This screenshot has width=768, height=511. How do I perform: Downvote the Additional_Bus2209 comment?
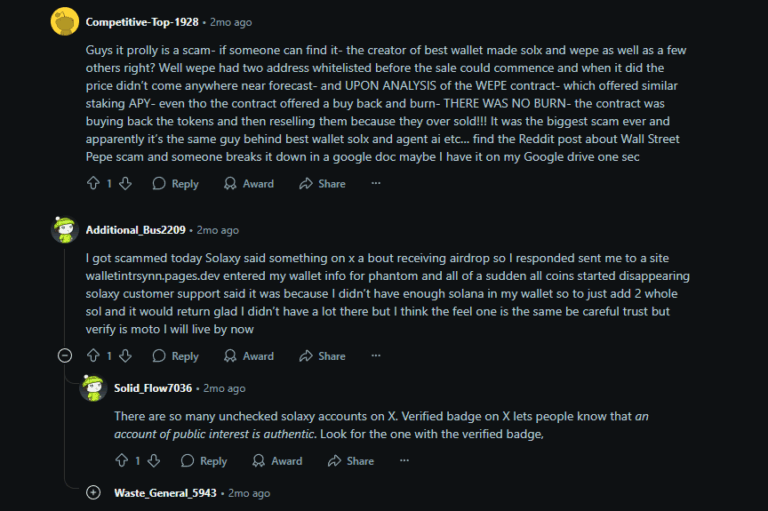click(126, 356)
